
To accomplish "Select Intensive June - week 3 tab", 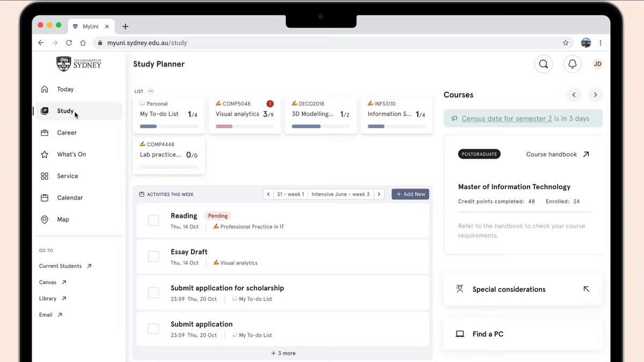I will 341,194.
